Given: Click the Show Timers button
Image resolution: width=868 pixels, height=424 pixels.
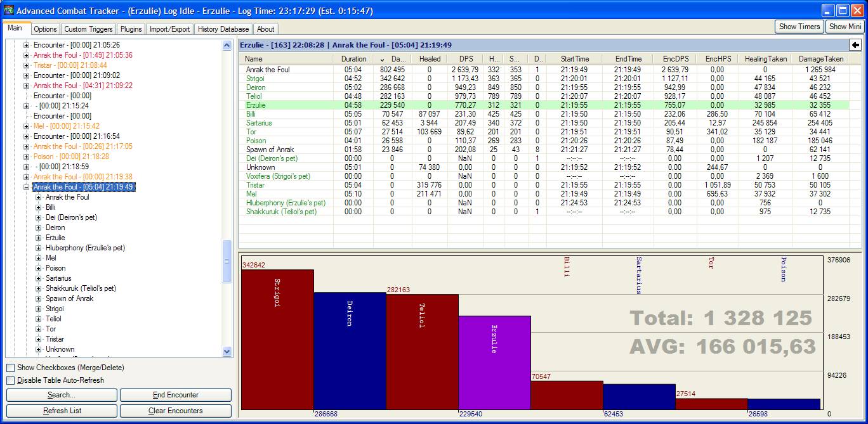Looking at the screenshot, I should (799, 27).
